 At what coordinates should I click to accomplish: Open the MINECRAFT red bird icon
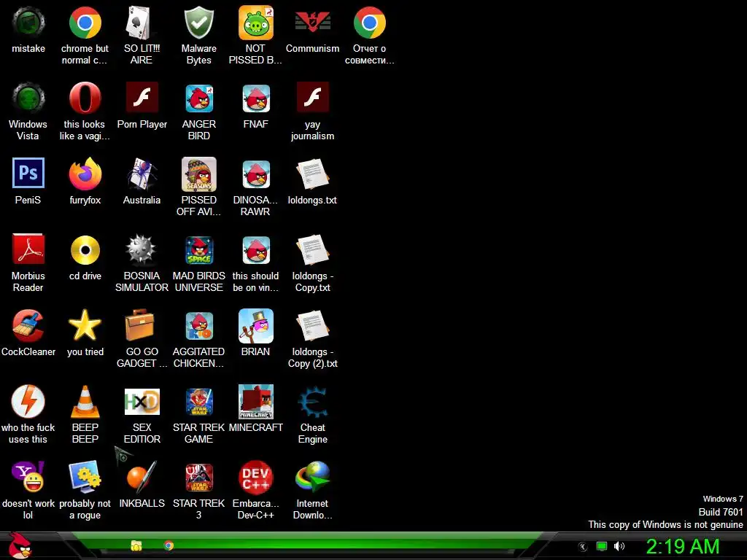(x=256, y=402)
